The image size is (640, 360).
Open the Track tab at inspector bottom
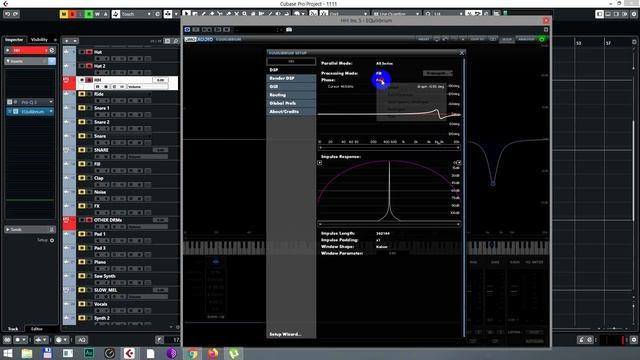(x=13, y=329)
